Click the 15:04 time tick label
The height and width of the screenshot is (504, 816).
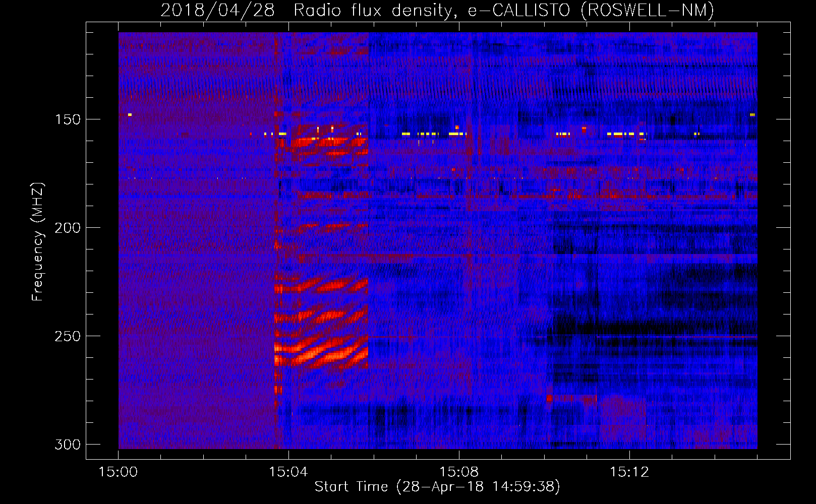pos(288,472)
